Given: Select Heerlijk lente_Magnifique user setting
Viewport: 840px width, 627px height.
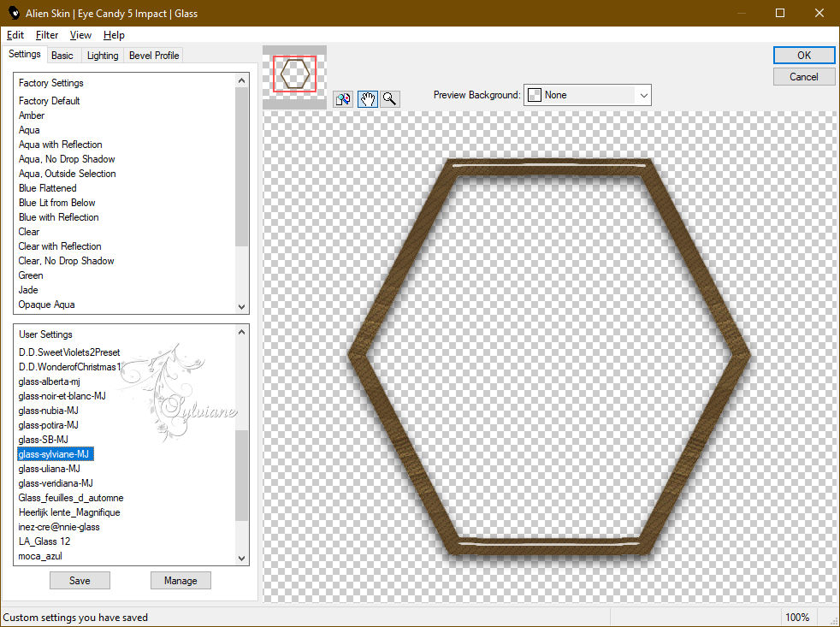Looking at the screenshot, I should pyautogui.click(x=69, y=512).
